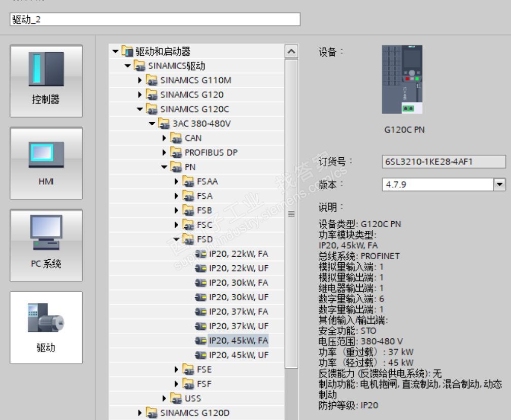
Task: Click the SINAMICS G120D folder icon
Action: tap(152, 413)
